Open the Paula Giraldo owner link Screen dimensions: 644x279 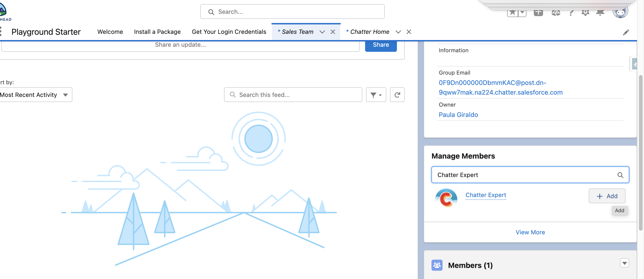tap(458, 115)
